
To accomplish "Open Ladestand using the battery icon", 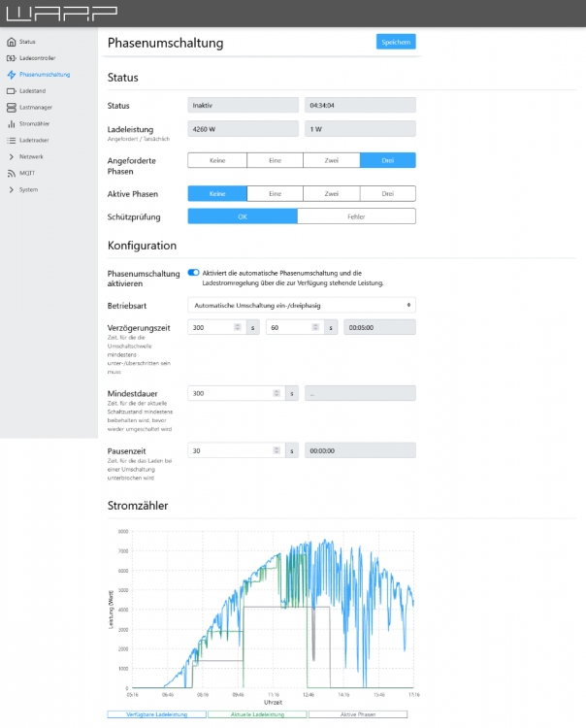I will pyautogui.click(x=11, y=91).
